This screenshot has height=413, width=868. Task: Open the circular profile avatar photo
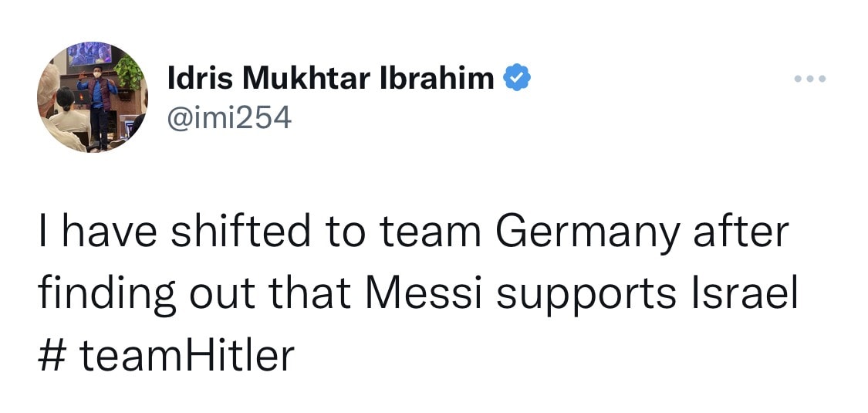click(93, 97)
